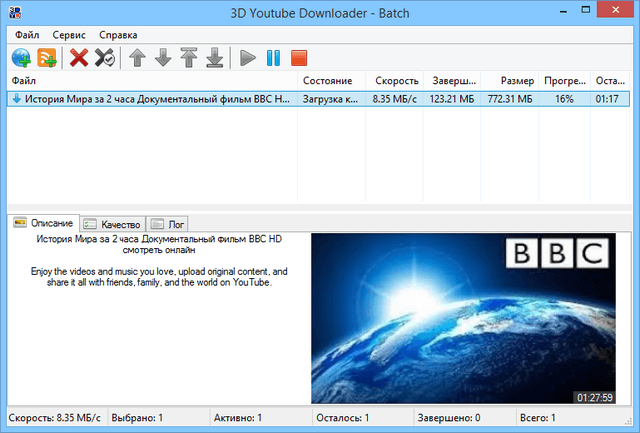Open the Сервис menu
The height and width of the screenshot is (433, 640).
69,34
